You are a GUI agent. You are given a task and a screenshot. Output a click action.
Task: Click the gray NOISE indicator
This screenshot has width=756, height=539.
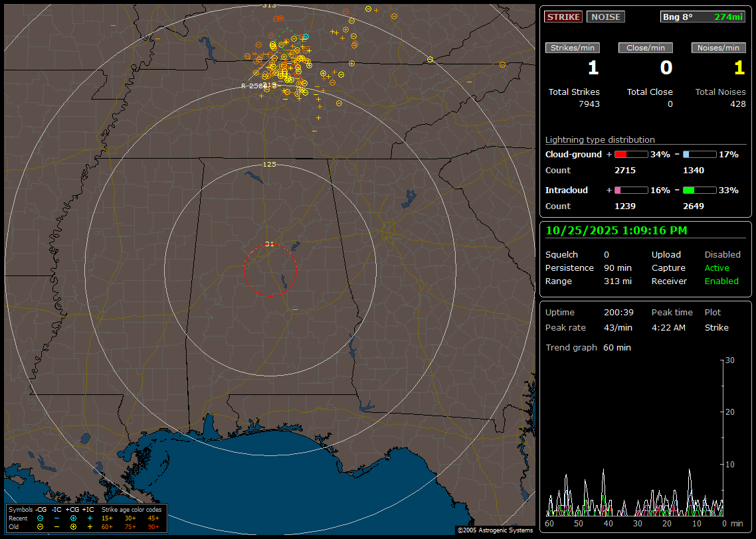tap(605, 17)
